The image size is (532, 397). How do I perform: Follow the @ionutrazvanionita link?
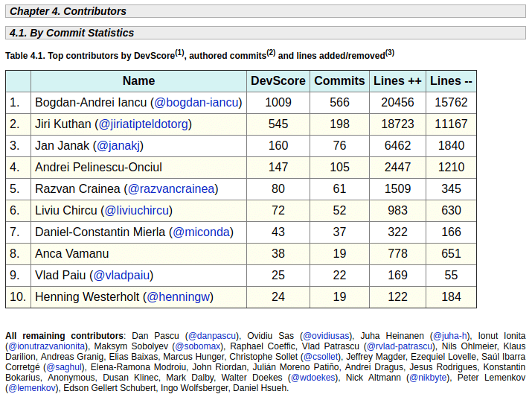coord(46,346)
